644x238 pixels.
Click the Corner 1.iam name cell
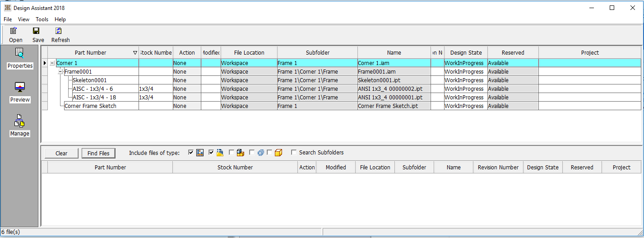394,63
